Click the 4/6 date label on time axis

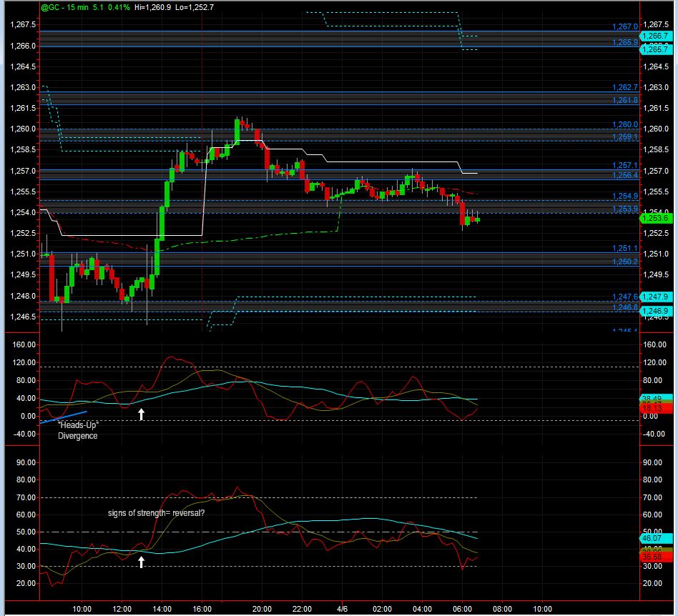coord(342,609)
